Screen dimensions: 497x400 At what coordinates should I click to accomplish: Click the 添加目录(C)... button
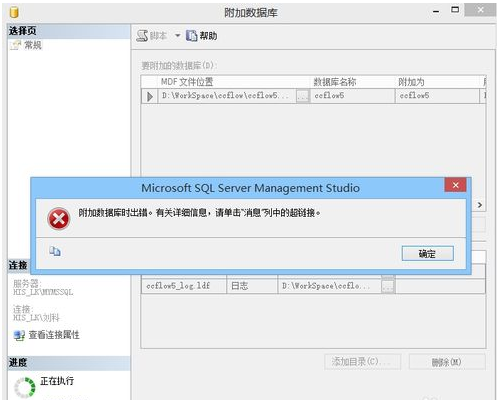tap(362, 362)
